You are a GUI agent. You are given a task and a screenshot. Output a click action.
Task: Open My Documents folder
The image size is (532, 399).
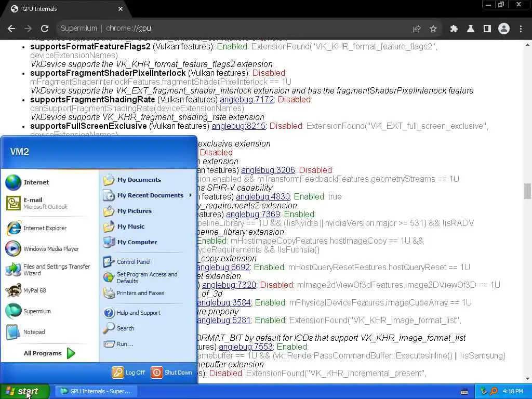pos(148,180)
